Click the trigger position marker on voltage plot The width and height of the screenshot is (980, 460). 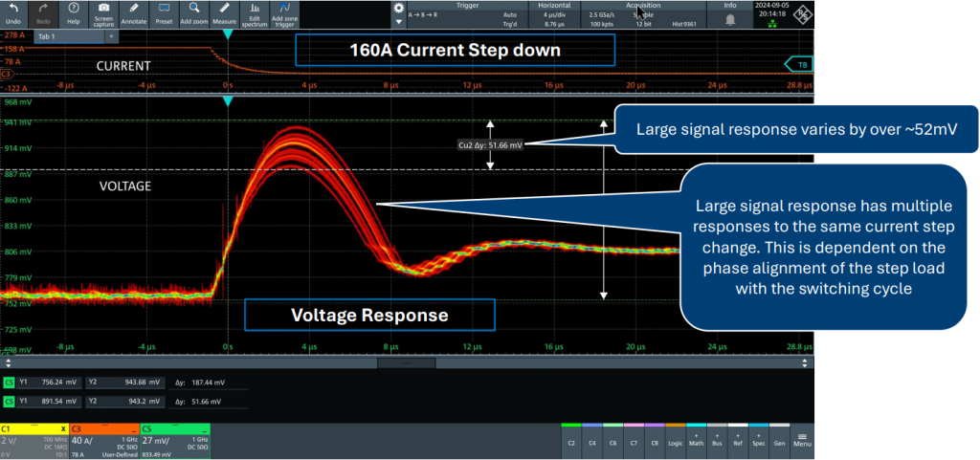[x=228, y=101]
